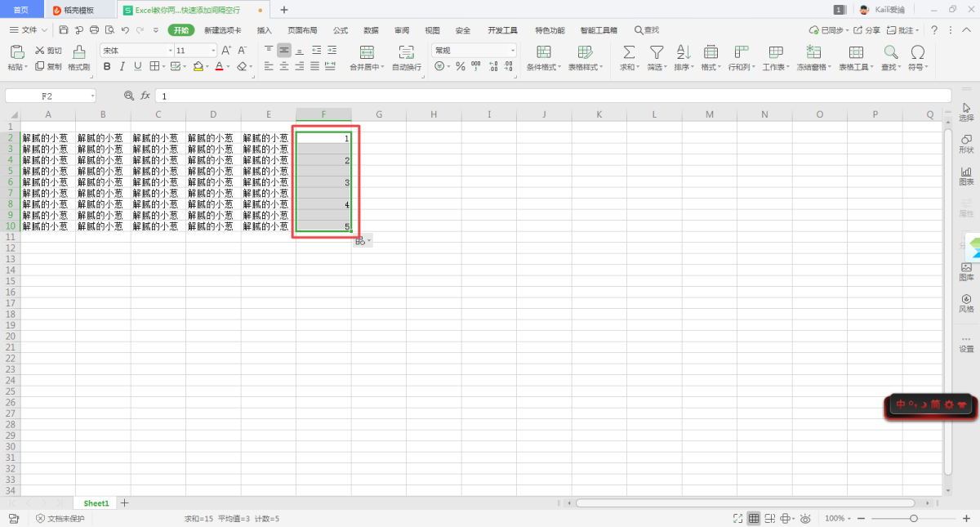This screenshot has height=527, width=980.
Task: Toggle Italic formatting
Action: [x=122, y=67]
